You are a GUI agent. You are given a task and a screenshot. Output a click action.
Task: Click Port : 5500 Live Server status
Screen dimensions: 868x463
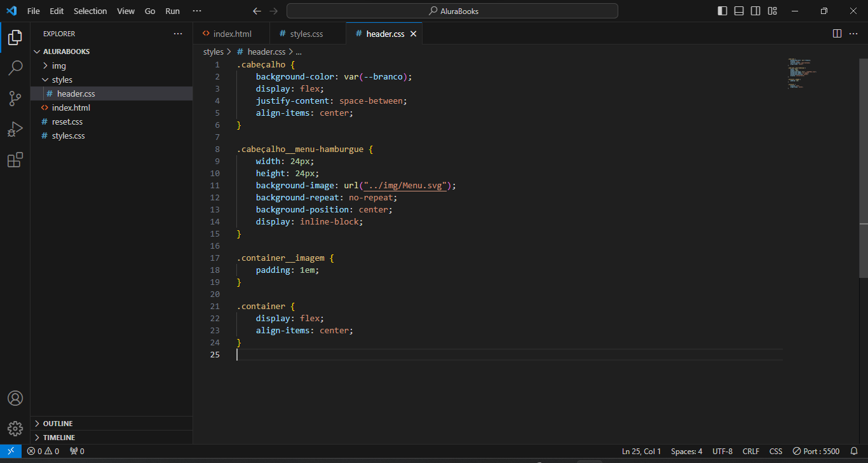point(816,451)
